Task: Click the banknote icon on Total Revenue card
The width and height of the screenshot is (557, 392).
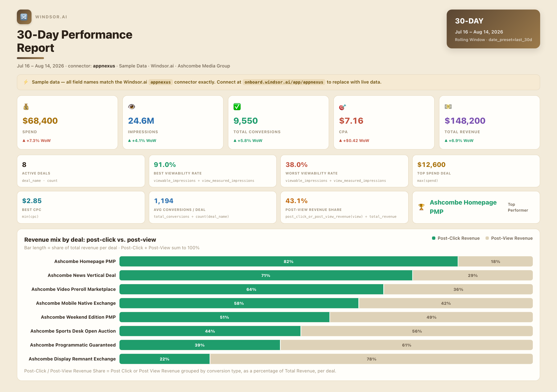Action: (448, 107)
